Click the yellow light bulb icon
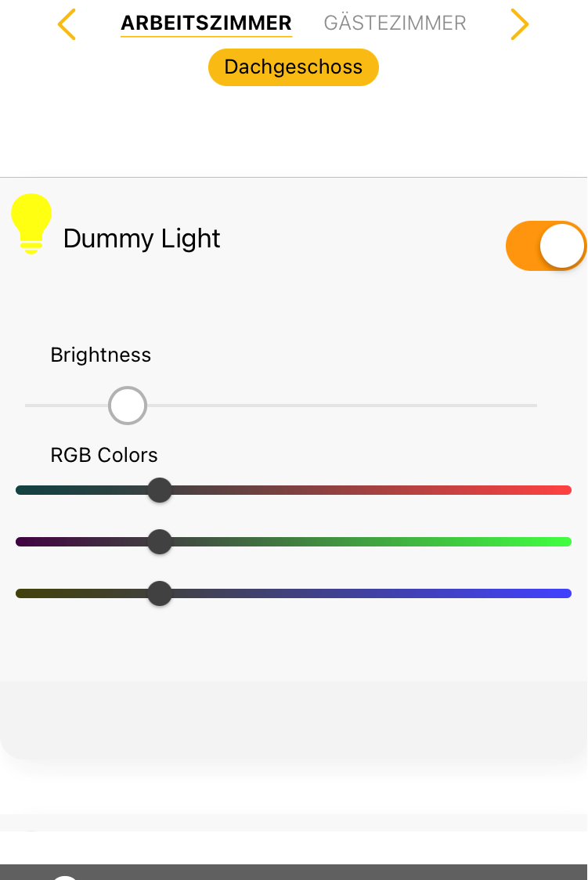 tap(31, 224)
